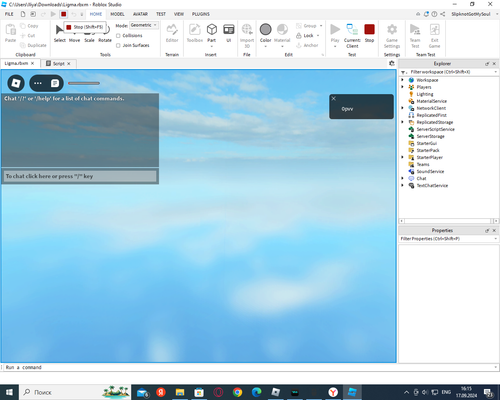Open the Script document tab

58,63
